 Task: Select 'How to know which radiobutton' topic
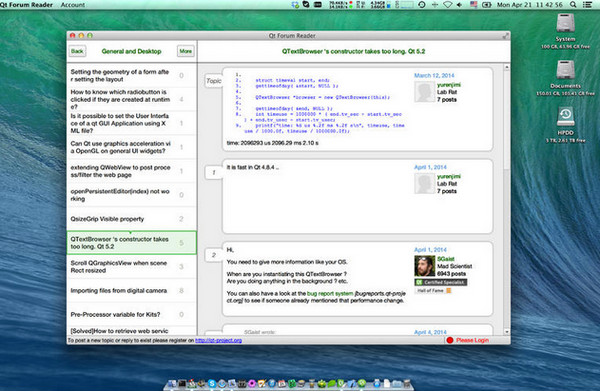[132, 99]
